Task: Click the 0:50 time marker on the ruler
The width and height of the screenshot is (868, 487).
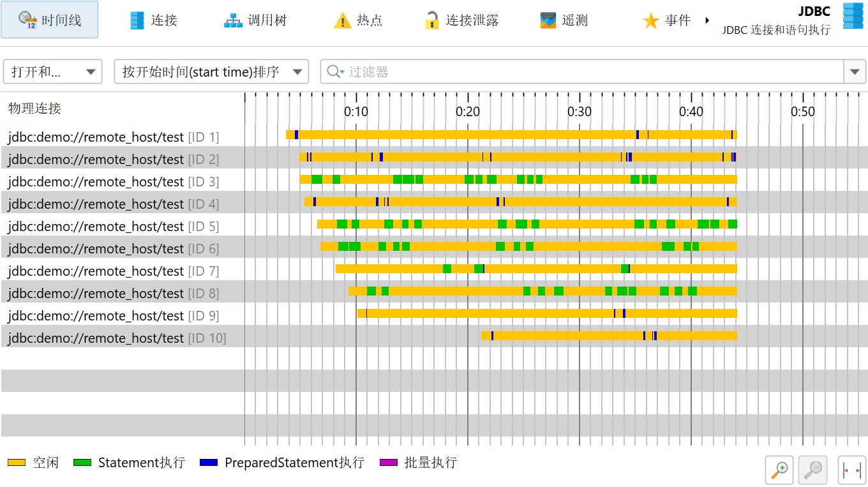Action: pos(803,112)
